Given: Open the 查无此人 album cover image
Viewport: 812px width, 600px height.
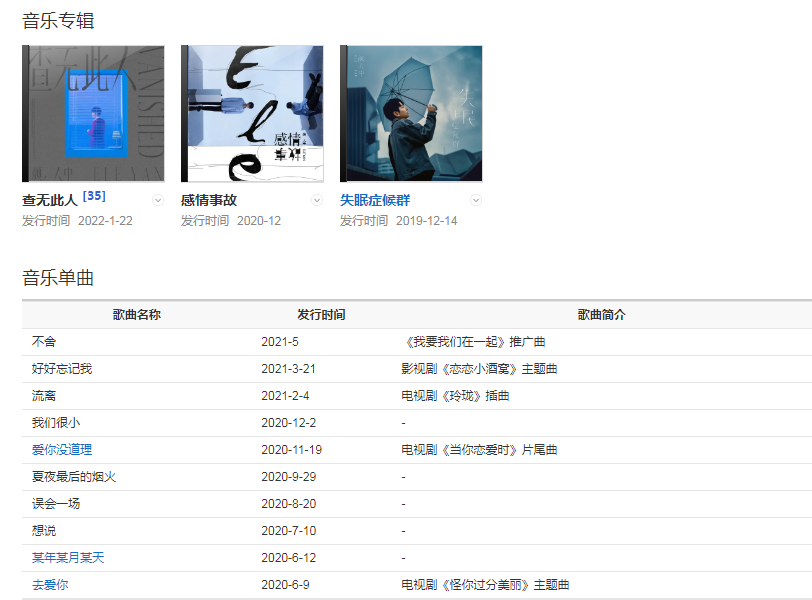Looking at the screenshot, I should 93,113.
